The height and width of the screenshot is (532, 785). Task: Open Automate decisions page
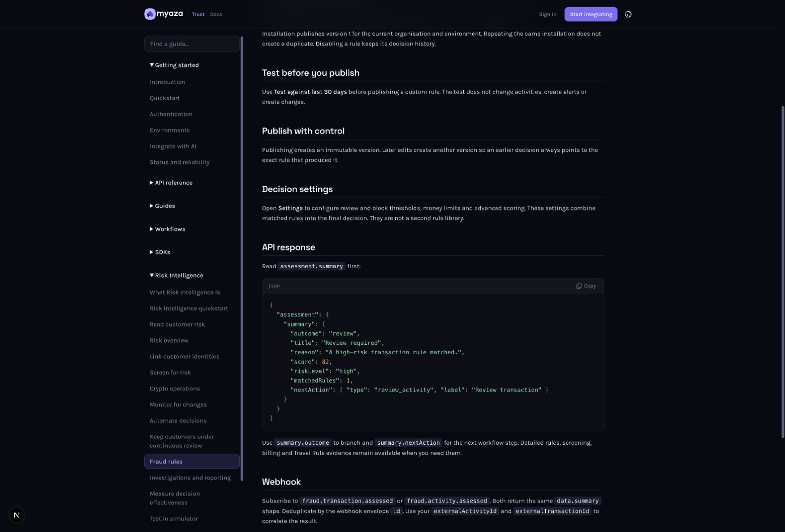(178, 421)
